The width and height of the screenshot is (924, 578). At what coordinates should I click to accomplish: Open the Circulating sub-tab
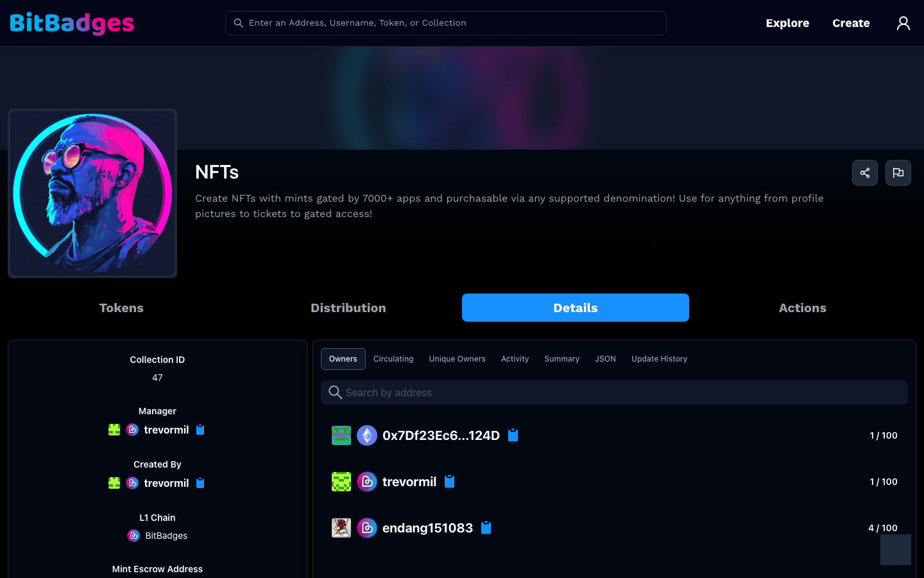coord(393,359)
